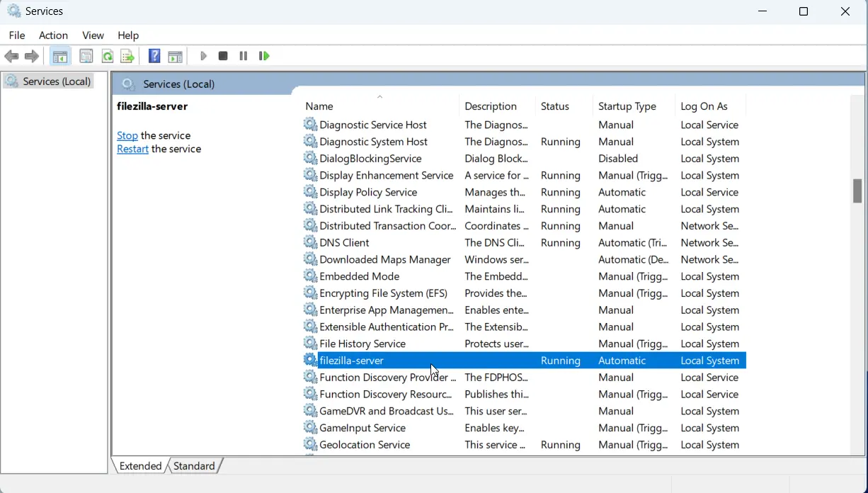The width and height of the screenshot is (868, 493).
Task: Open the View menu
Action: [93, 35]
